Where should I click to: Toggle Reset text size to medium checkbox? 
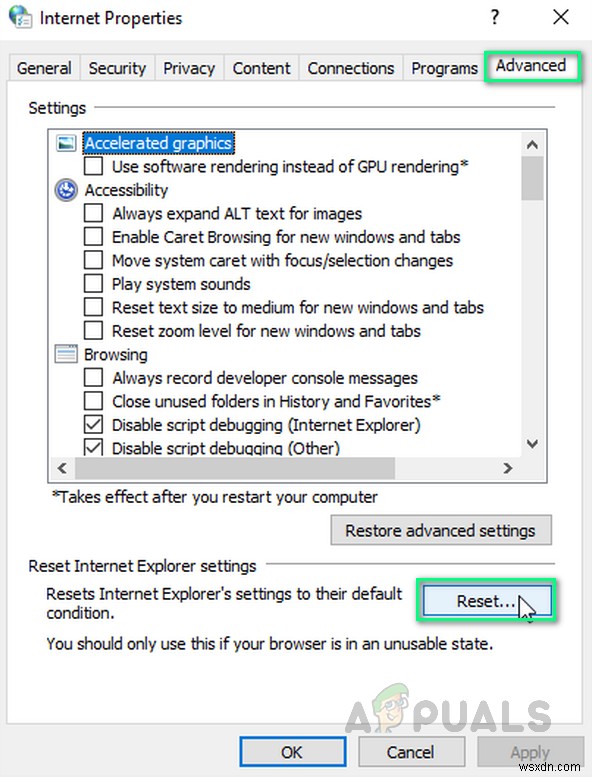pos(93,307)
